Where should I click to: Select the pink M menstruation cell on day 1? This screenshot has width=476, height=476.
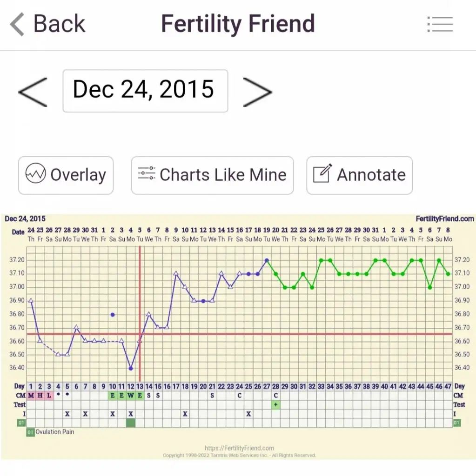(31, 396)
